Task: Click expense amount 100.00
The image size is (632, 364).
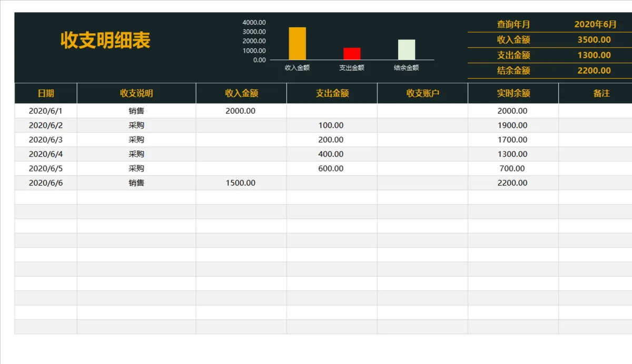Action: (331, 125)
